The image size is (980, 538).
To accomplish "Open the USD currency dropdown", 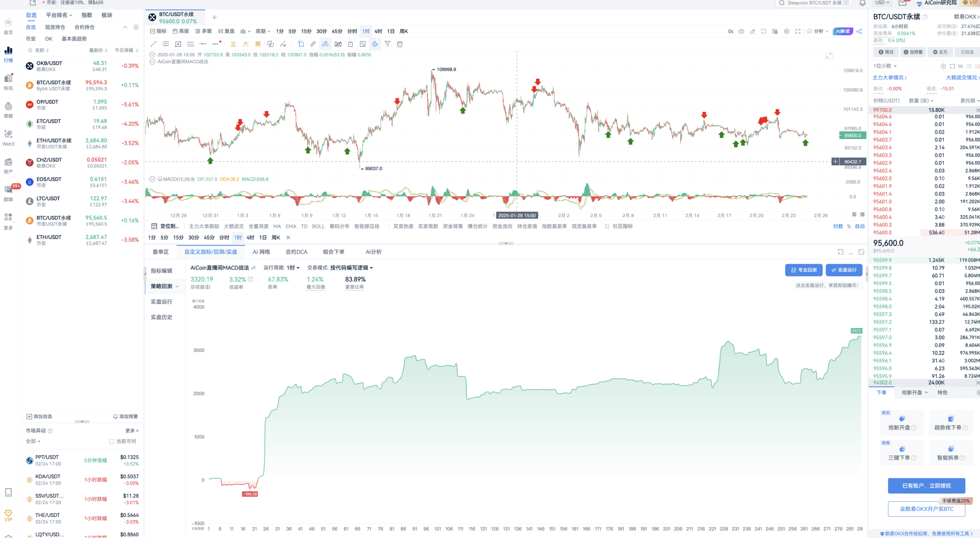I will [x=882, y=3].
